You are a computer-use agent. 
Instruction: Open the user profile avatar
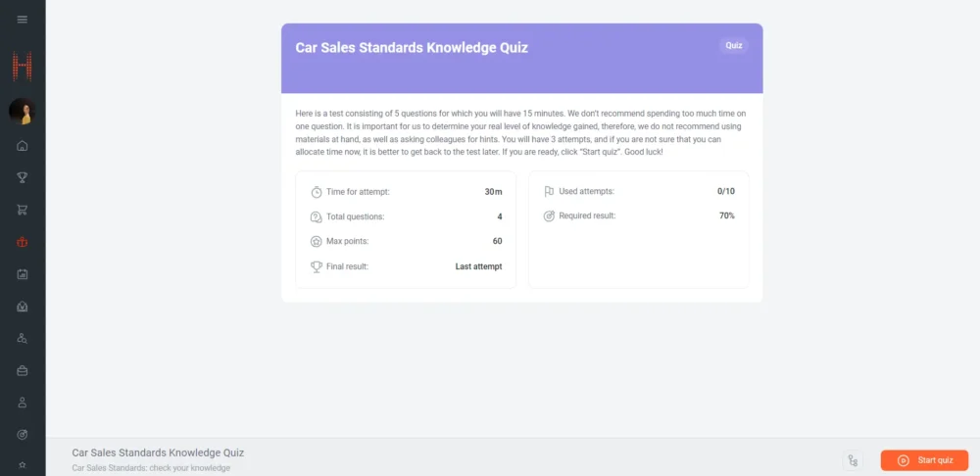(x=22, y=112)
